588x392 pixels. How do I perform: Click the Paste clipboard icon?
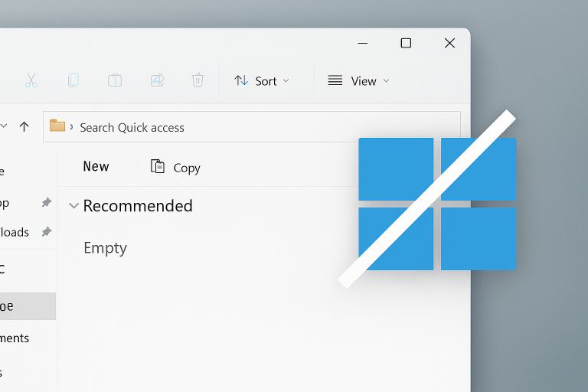[x=115, y=80]
